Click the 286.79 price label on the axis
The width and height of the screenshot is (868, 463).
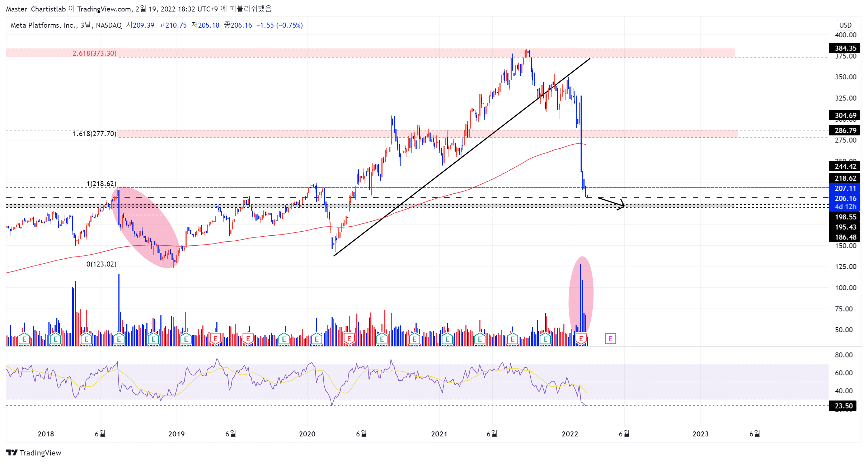(845, 130)
